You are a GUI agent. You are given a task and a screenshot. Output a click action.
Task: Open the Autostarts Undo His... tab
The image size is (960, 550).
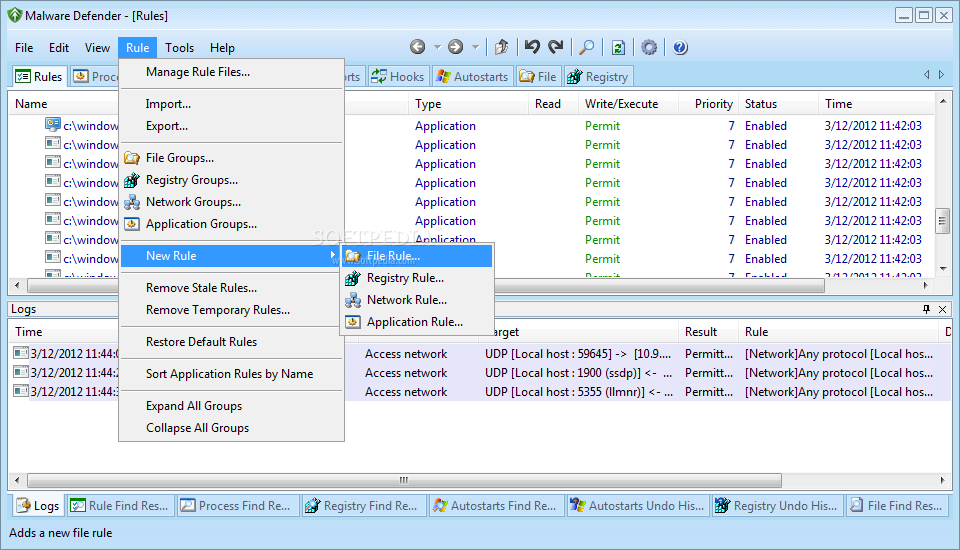pos(637,506)
